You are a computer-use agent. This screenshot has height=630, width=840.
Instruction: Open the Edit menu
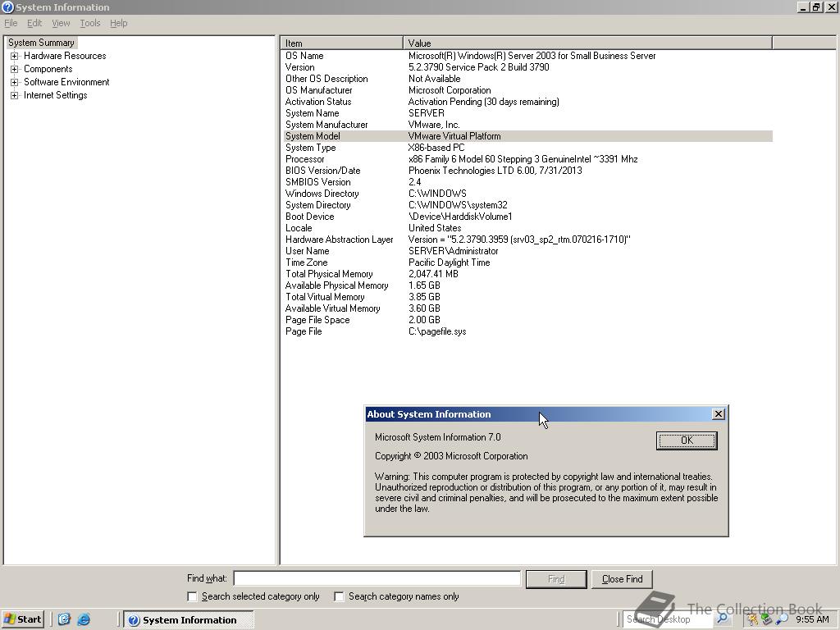tap(34, 23)
